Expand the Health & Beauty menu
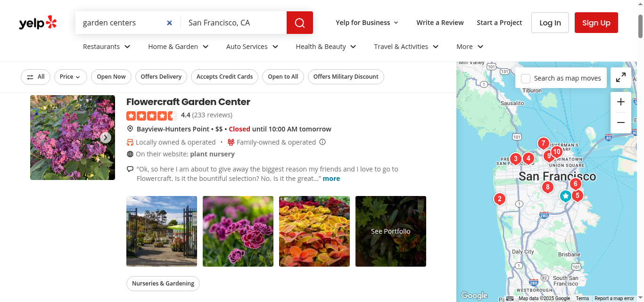This screenshot has width=644, height=302. 326,47
